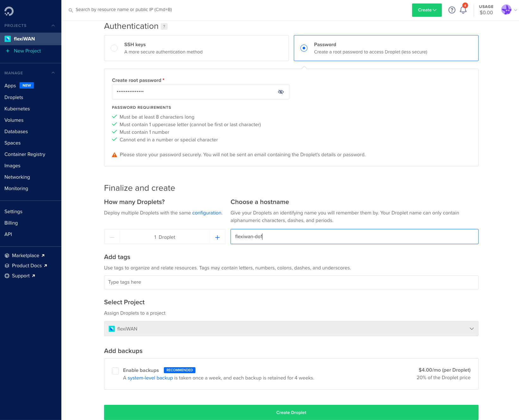Open Networking in the sidebar
519x420 pixels.
pyautogui.click(x=17, y=177)
